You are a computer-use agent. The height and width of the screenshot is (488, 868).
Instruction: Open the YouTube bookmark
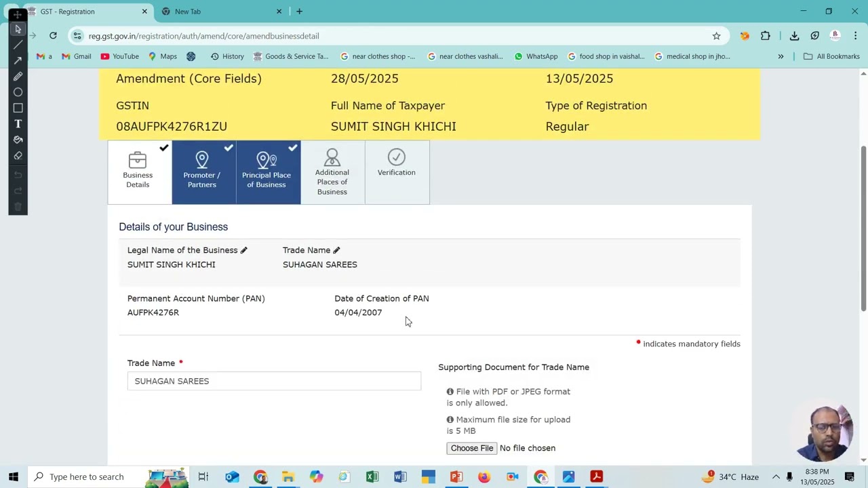tap(119, 56)
